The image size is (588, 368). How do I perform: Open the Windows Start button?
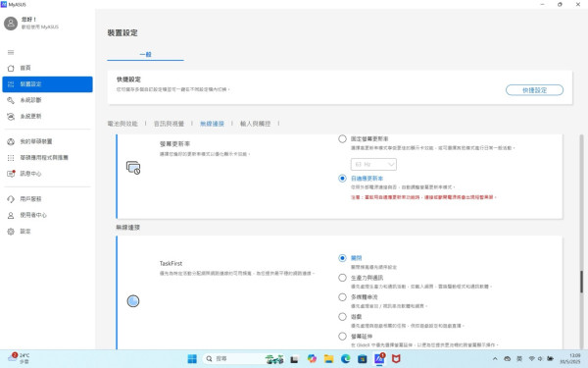[x=192, y=359]
